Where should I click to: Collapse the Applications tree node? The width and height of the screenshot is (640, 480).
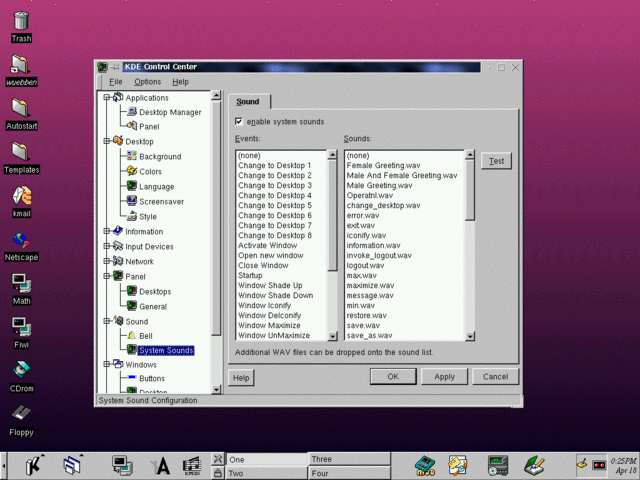point(107,97)
